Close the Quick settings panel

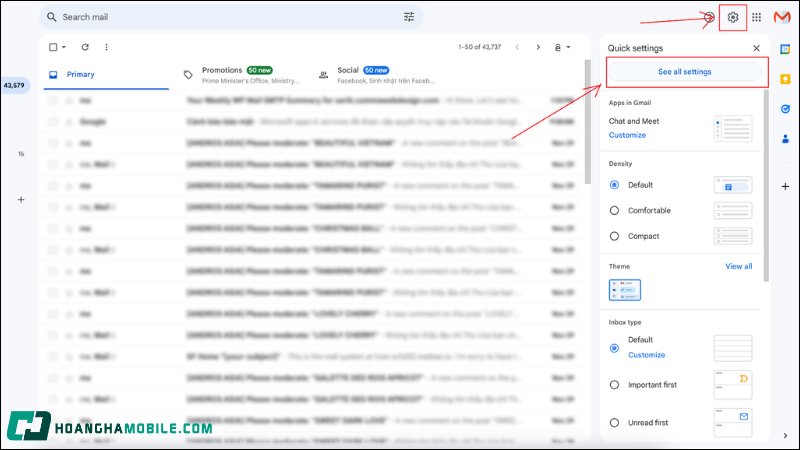point(756,48)
